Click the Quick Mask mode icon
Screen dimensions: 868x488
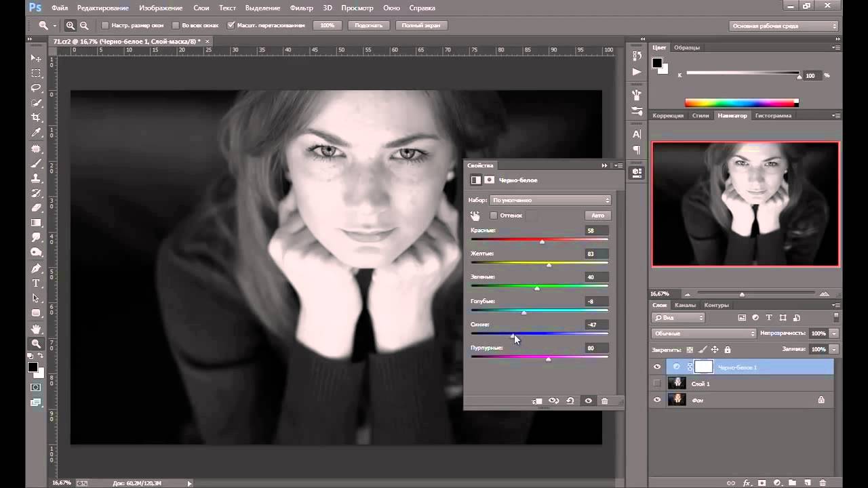click(36, 388)
